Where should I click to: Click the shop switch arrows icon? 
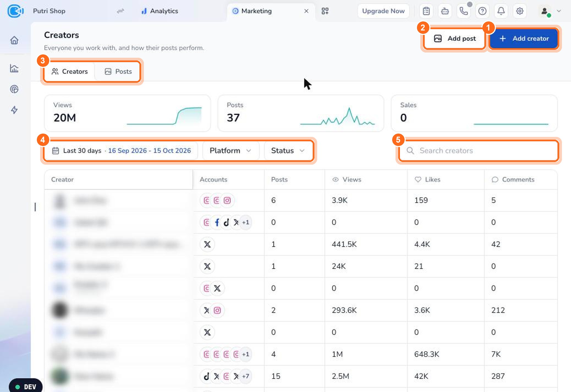pyautogui.click(x=120, y=11)
